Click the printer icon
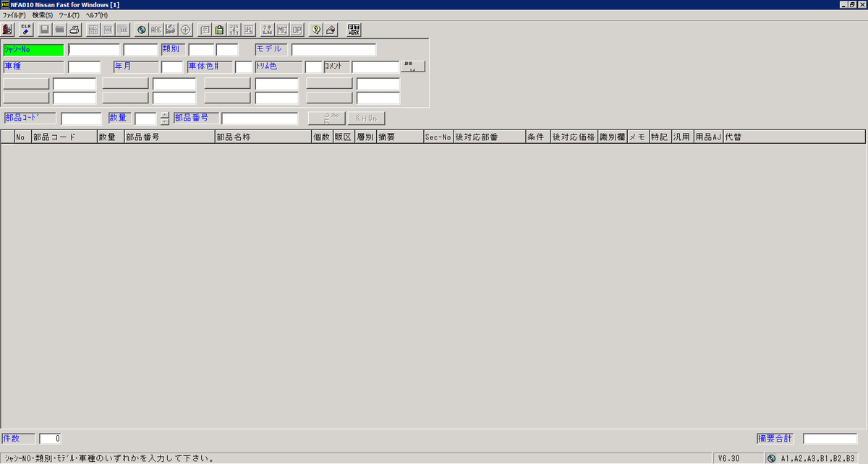Image resolution: width=868 pixels, height=464 pixels. (x=74, y=30)
